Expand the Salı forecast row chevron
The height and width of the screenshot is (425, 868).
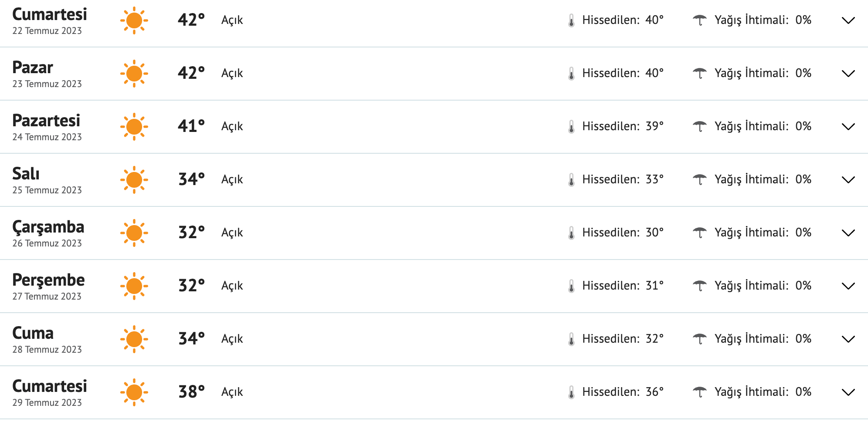pos(848,180)
